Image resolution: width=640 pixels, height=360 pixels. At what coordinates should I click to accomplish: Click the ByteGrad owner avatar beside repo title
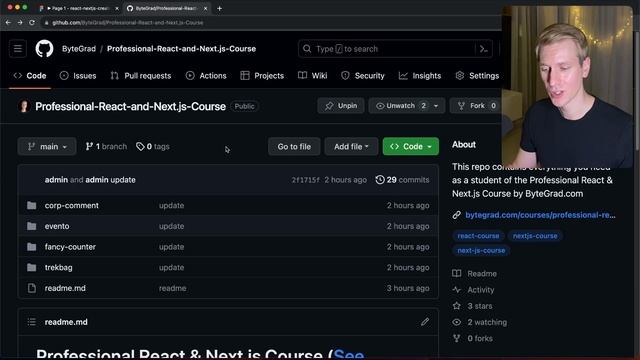click(24, 107)
